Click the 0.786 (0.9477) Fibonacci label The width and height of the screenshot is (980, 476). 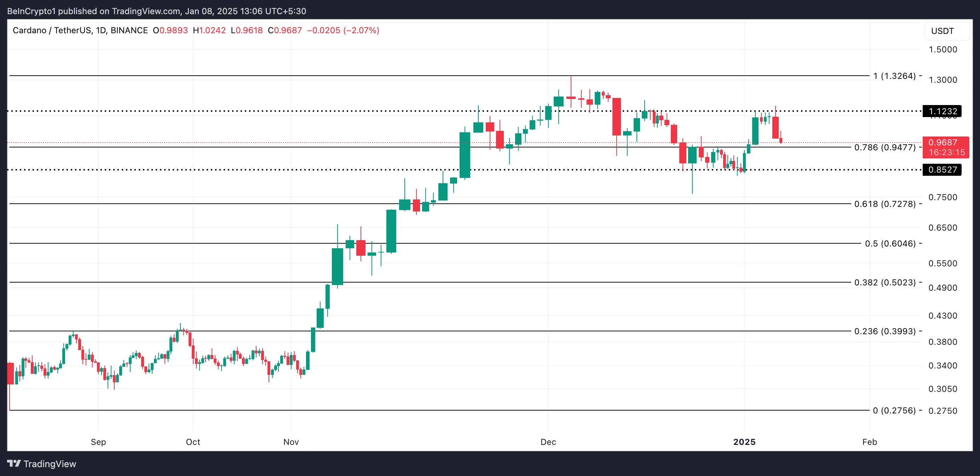884,147
